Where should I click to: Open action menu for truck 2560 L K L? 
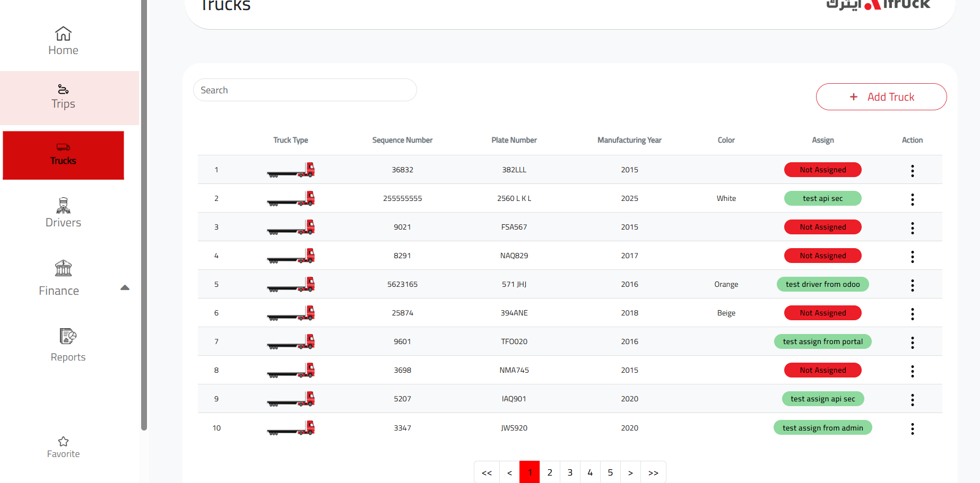click(912, 199)
